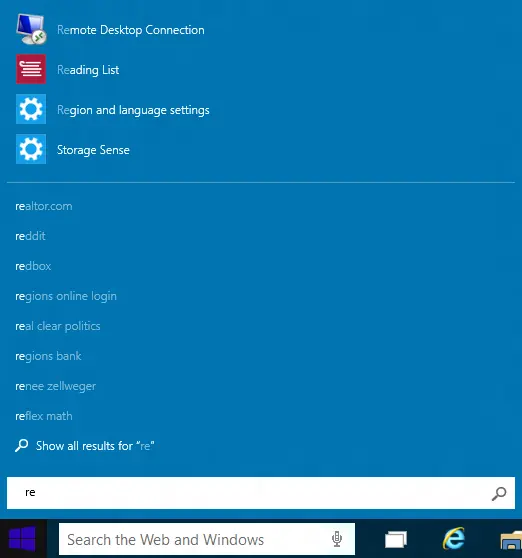Select the reddit suggestion
Screen dimensions: 522x558
[30, 236]
